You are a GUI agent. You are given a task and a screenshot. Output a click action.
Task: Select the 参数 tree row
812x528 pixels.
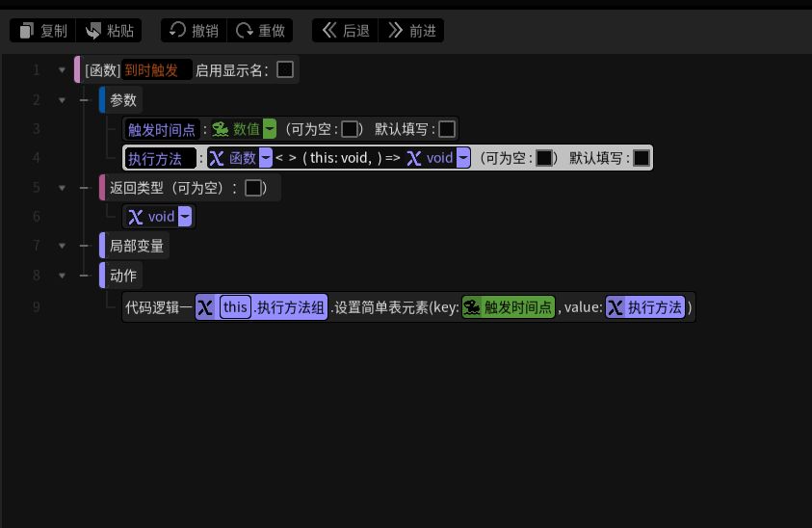tap(120, 100)
